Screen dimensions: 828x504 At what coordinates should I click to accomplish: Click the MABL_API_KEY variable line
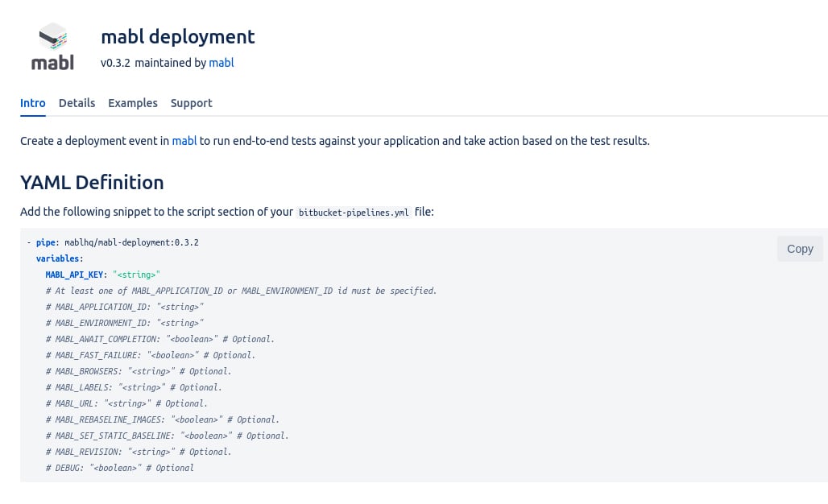(103, 275)
